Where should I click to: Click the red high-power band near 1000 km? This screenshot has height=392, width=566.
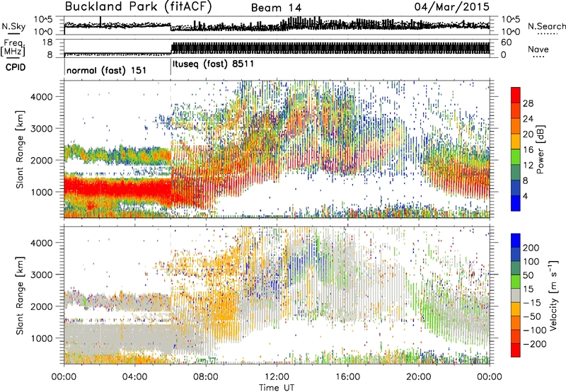click(x=117, y=189)
